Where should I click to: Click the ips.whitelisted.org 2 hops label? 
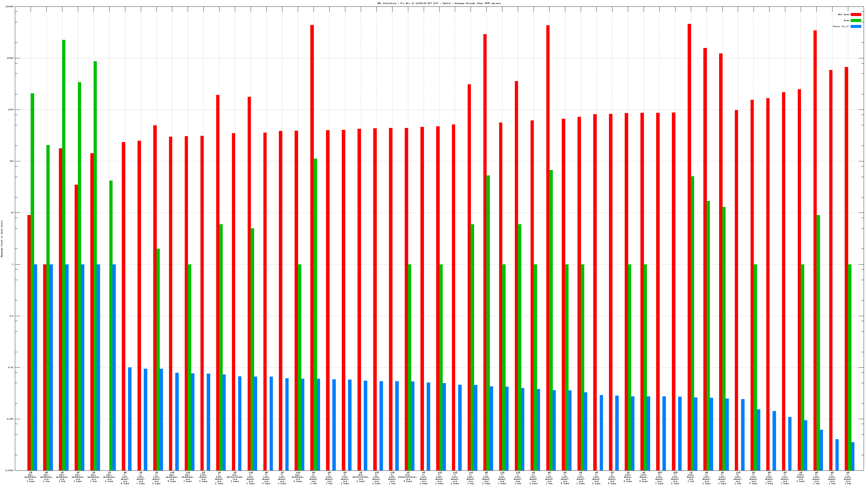[360, 477]
